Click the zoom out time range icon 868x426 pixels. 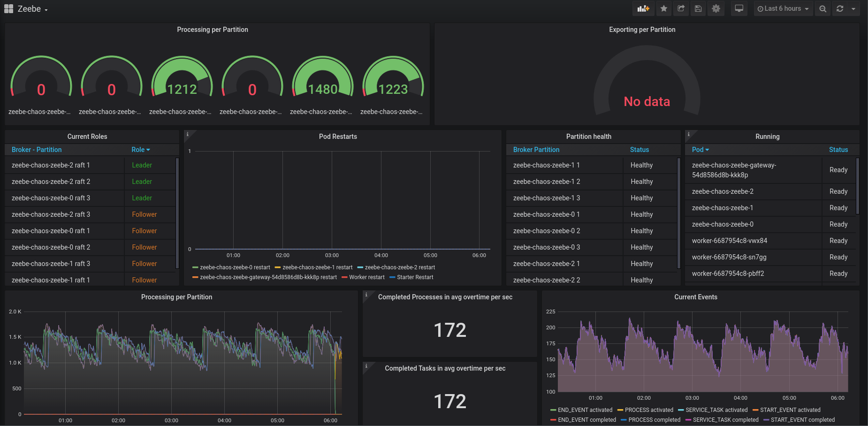pyautogui.click(x=822, y=8)
